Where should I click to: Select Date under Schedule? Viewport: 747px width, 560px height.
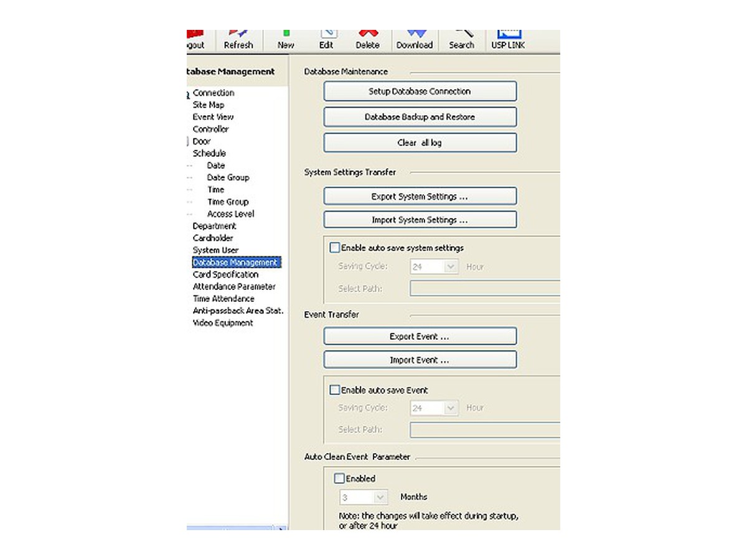tap(216, 166)
